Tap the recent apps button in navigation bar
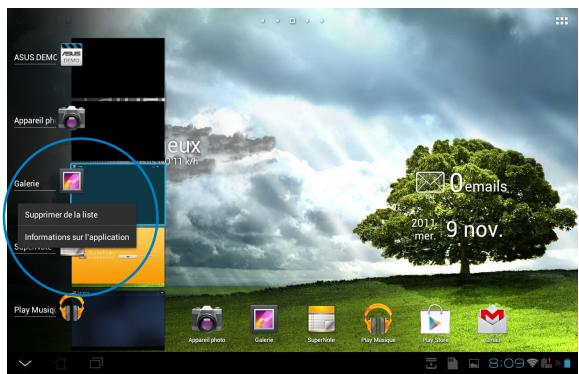Image resolution: width=579 pixels, height=374 pixels. pos(96,363)
